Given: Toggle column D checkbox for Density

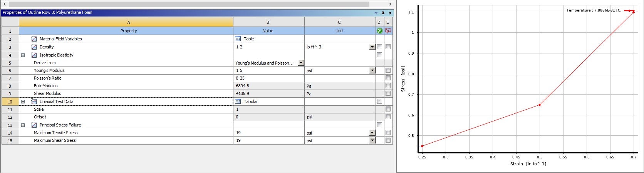Looking at the screenshot, I should (379, 47).
